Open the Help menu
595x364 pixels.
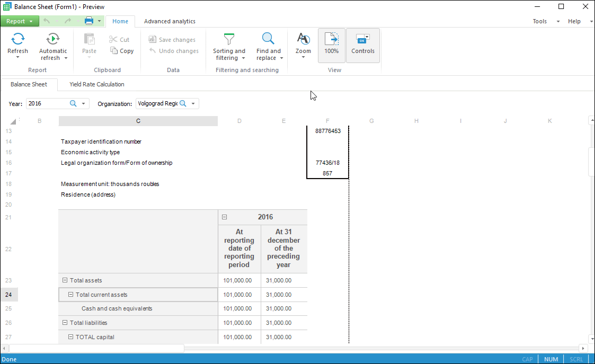pyautogui.click(x=574, y=21)
